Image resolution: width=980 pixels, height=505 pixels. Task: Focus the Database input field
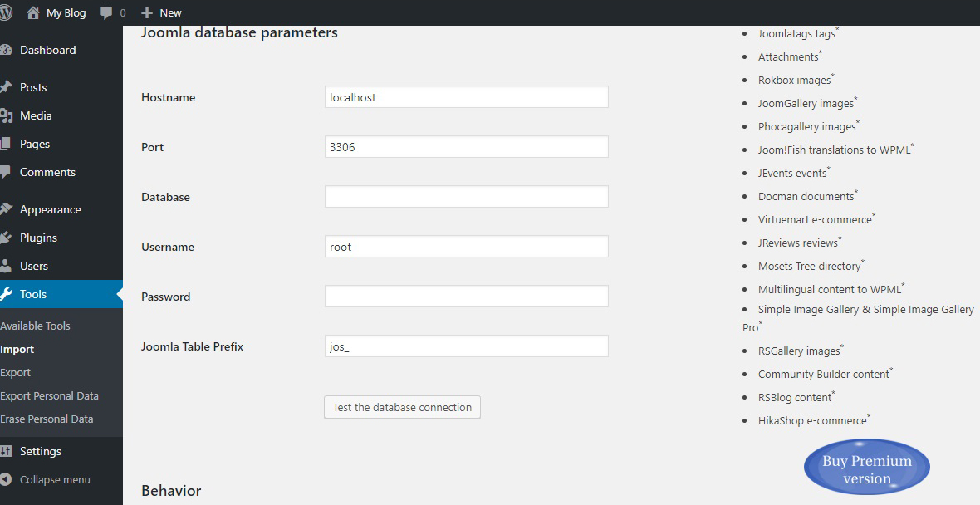tap(466, 196)
